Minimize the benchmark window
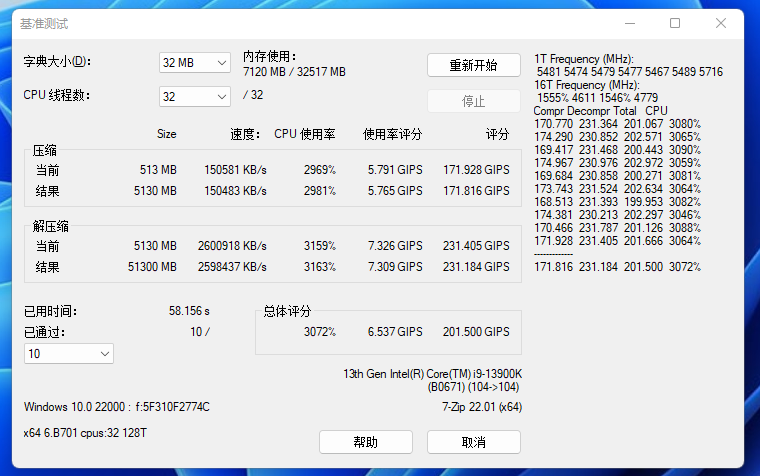 [x=628, y=23]
